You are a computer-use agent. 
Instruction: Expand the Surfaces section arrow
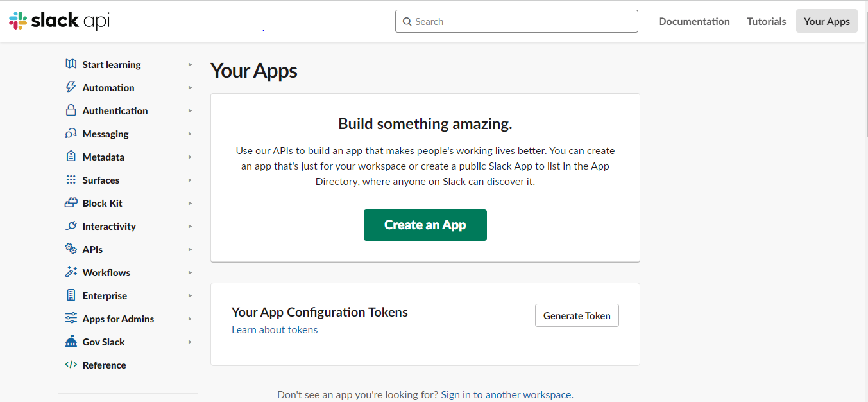(191, 180)
